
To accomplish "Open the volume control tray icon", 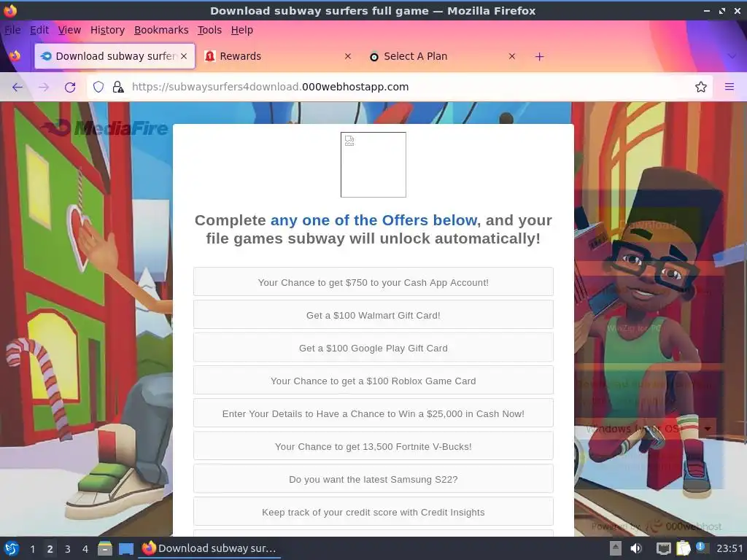I will pyautogui.click(x=635, y=548).
